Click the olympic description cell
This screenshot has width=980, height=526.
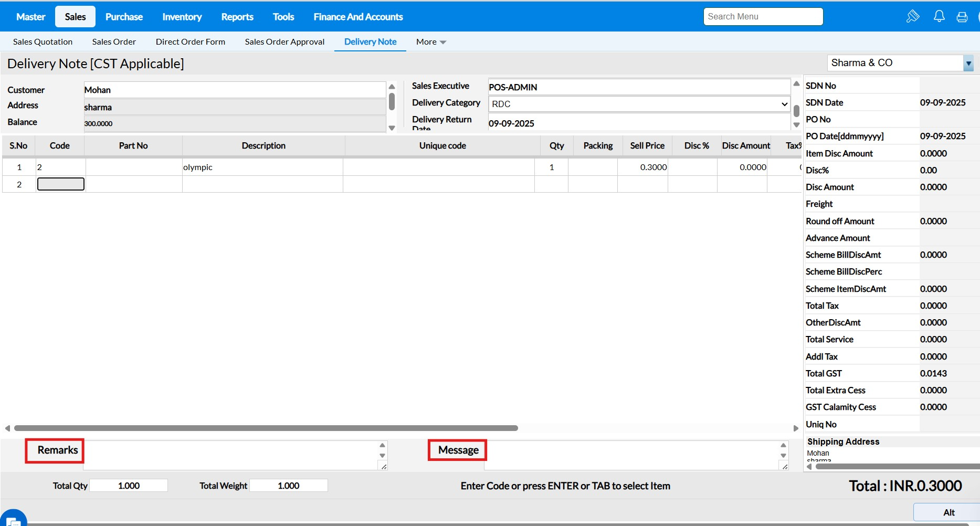(262, 167)
